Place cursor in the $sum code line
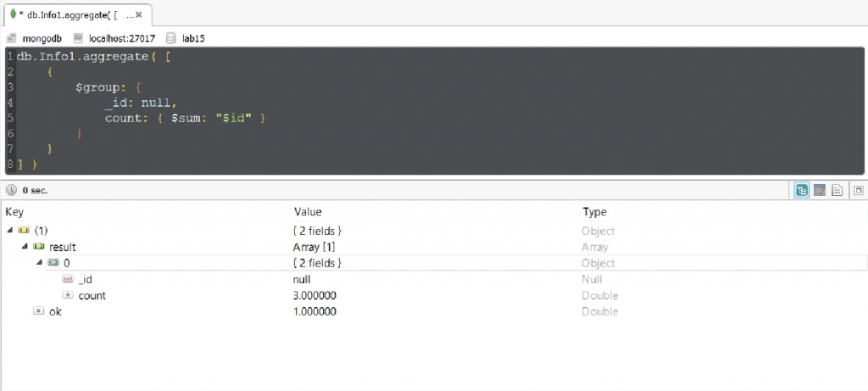The height and width of the screenshot is (391, 868). 186,118
